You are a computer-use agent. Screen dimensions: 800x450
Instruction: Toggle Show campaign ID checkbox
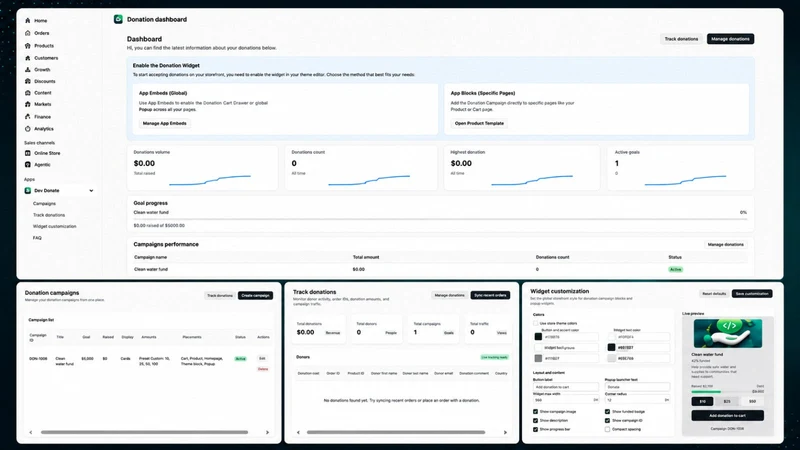[607, 420]
